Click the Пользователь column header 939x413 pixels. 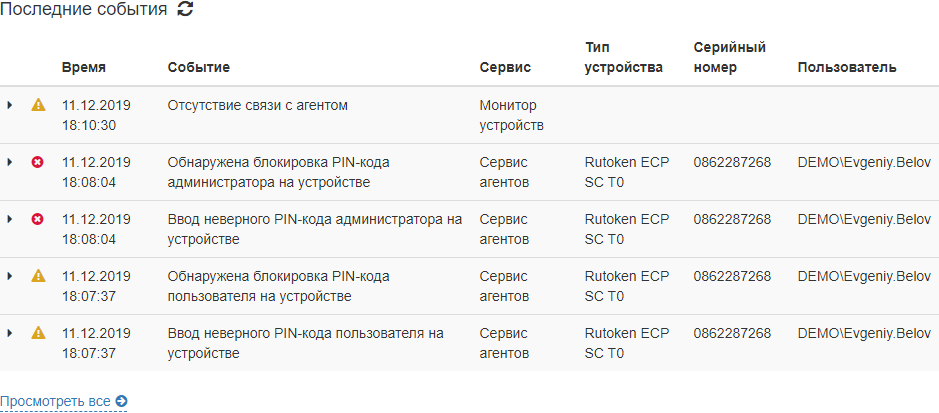[846, 68]
